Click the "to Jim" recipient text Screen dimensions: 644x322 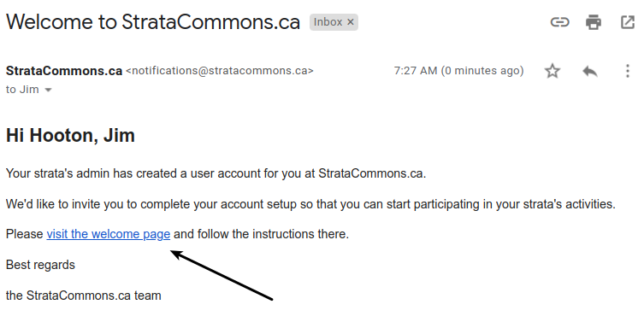coord(22,90)
